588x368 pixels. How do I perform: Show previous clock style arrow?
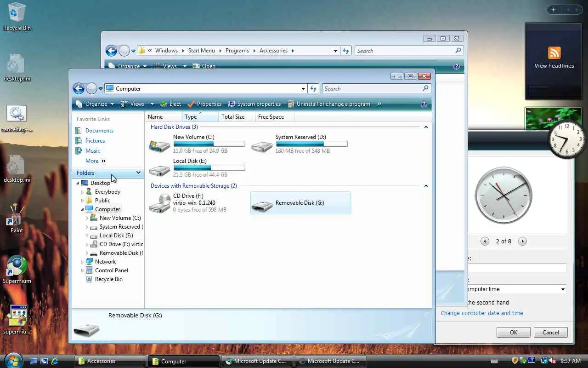[x=485, y=241]
